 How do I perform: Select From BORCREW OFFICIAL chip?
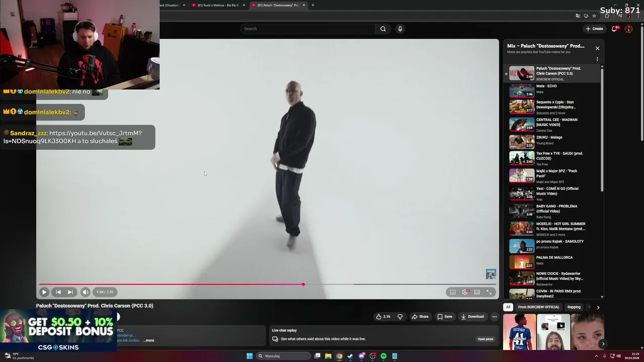pos(538,307)
